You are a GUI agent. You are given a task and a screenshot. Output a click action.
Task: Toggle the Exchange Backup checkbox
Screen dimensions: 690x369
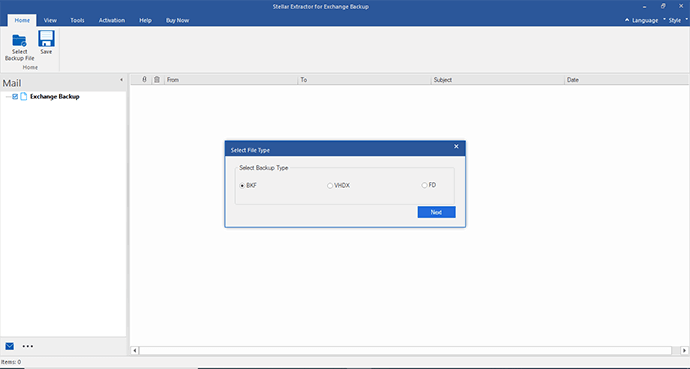point(15,96)
